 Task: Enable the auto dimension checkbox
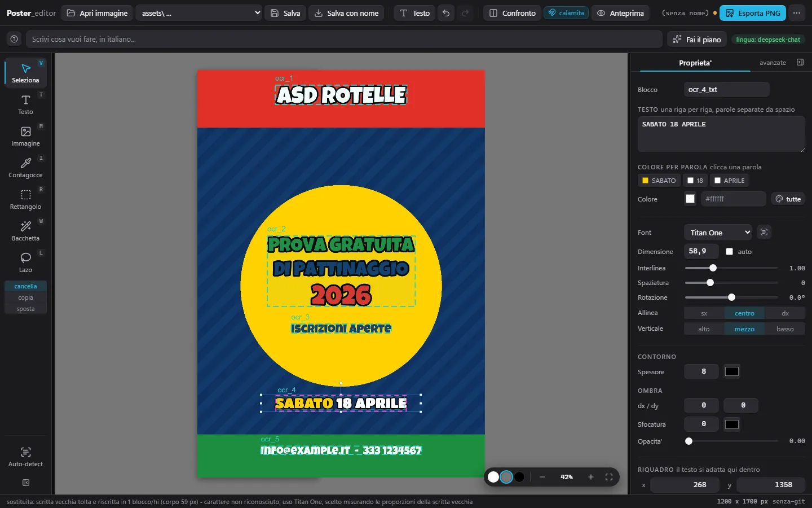(730, 251)
